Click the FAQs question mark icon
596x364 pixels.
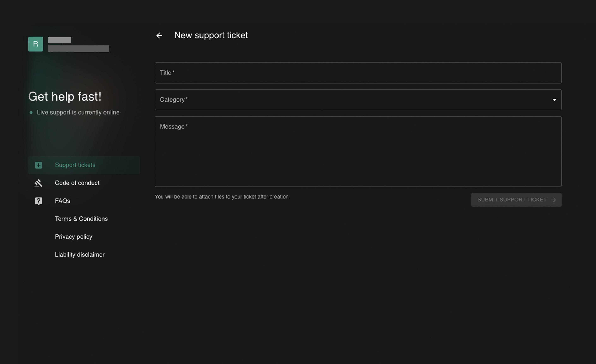[38, 201]
